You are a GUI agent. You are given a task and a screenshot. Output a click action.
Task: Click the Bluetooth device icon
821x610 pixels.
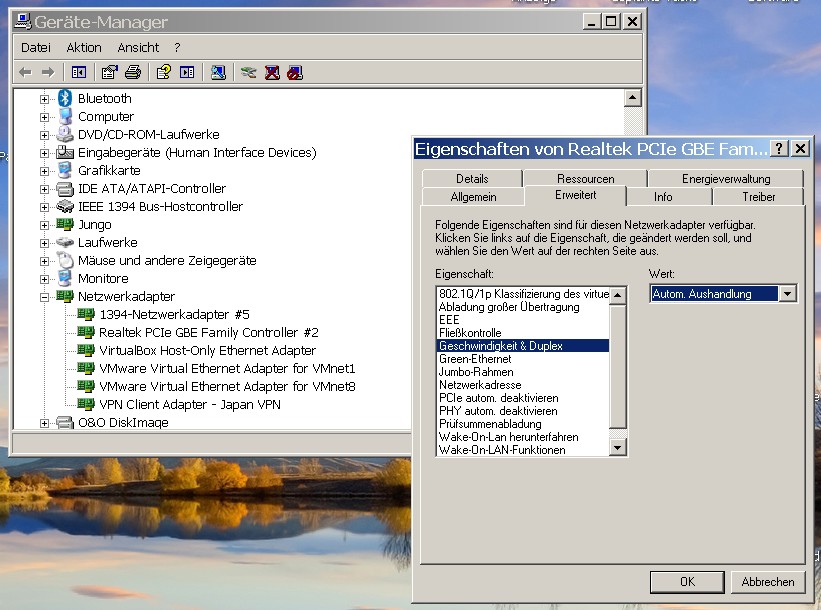click(x=65, y=98)
